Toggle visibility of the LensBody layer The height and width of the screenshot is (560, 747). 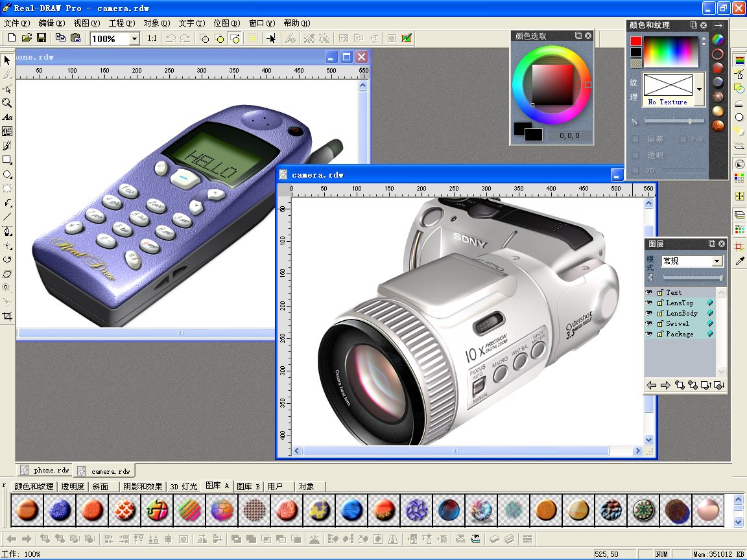[x=649, y=313]
